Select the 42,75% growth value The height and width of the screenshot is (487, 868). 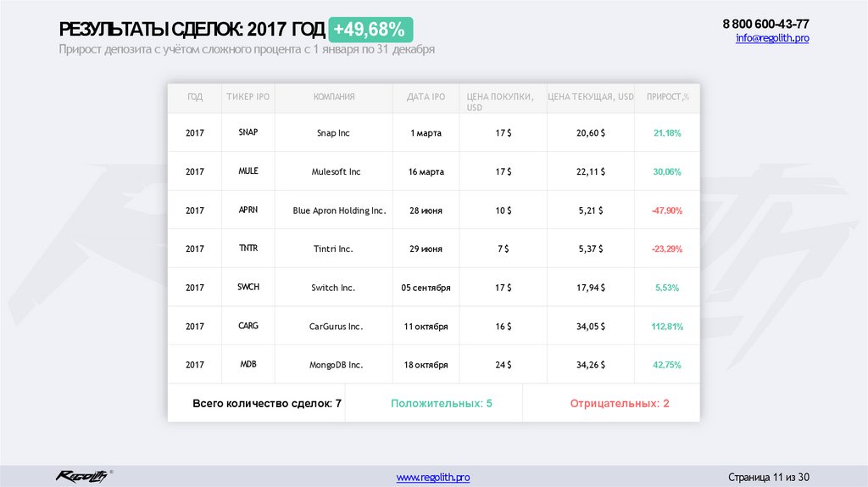click(x=667, y=365)
